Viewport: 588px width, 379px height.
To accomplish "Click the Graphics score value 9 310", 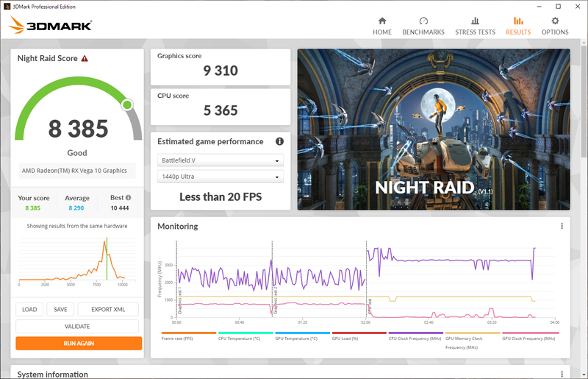I will point(220,71).
